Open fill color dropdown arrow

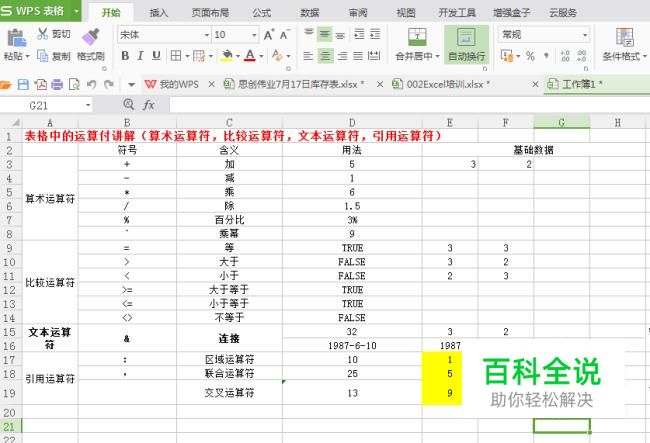coord(238,56)
